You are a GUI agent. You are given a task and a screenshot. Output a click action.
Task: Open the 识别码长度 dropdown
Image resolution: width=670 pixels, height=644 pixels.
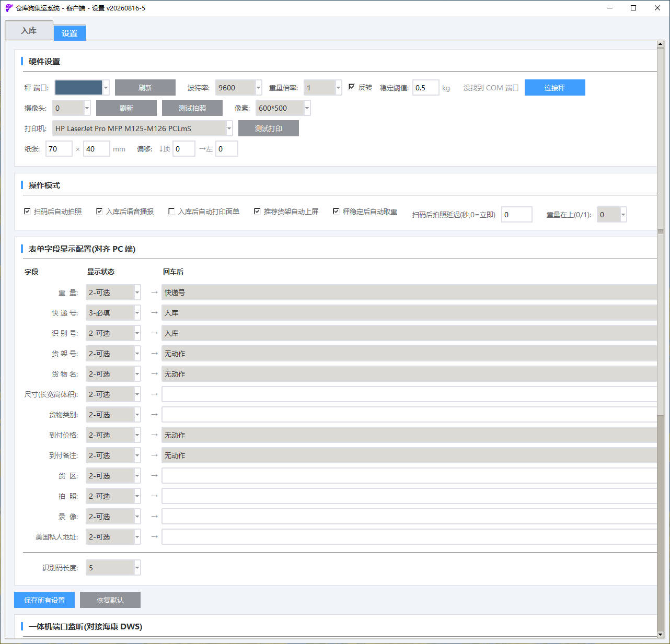113,568
